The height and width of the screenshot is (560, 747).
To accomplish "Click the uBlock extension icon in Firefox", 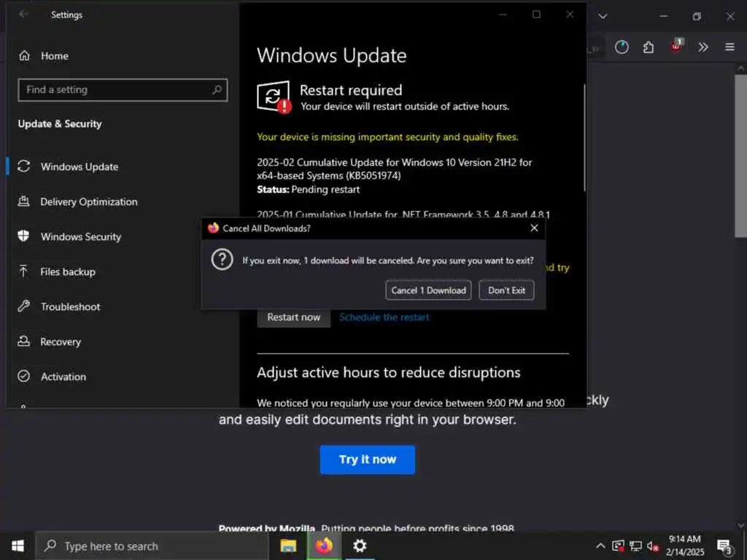I will click(676, 46).
